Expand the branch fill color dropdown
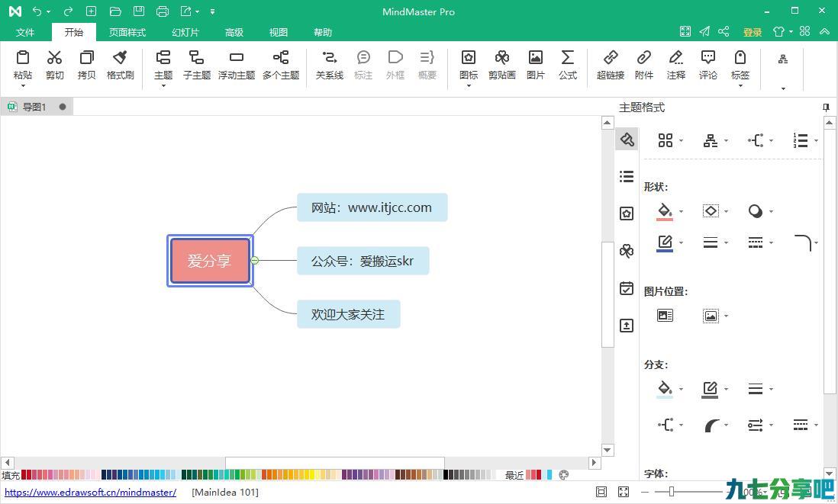Image resolution: width=838 pixels, height=504 pixels. [x=681, y=389]
